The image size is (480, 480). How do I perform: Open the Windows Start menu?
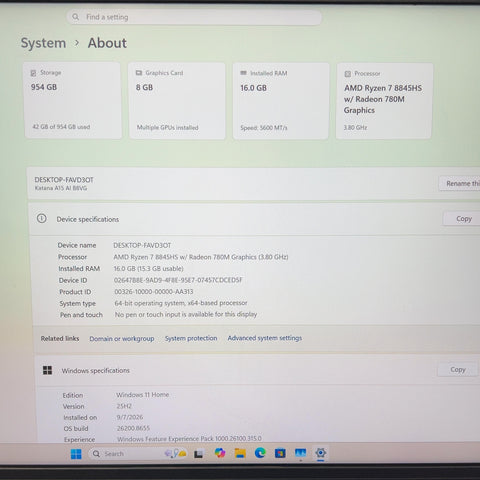pyautogui.click(x=76, y=454)
